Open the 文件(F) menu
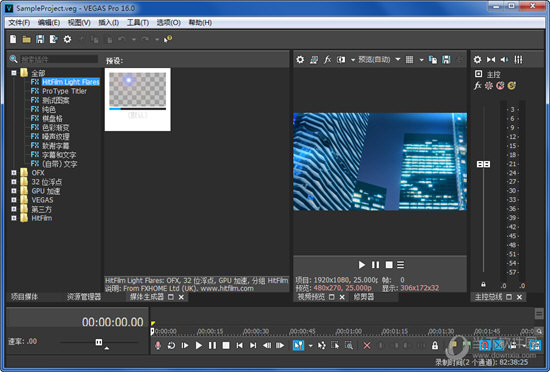 [19, 23]
